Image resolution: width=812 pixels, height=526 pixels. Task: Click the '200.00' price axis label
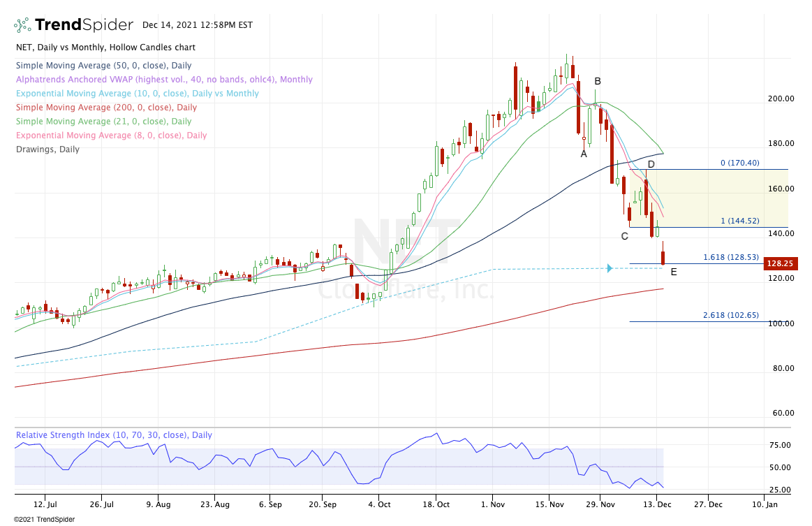(x=781, y=98)
